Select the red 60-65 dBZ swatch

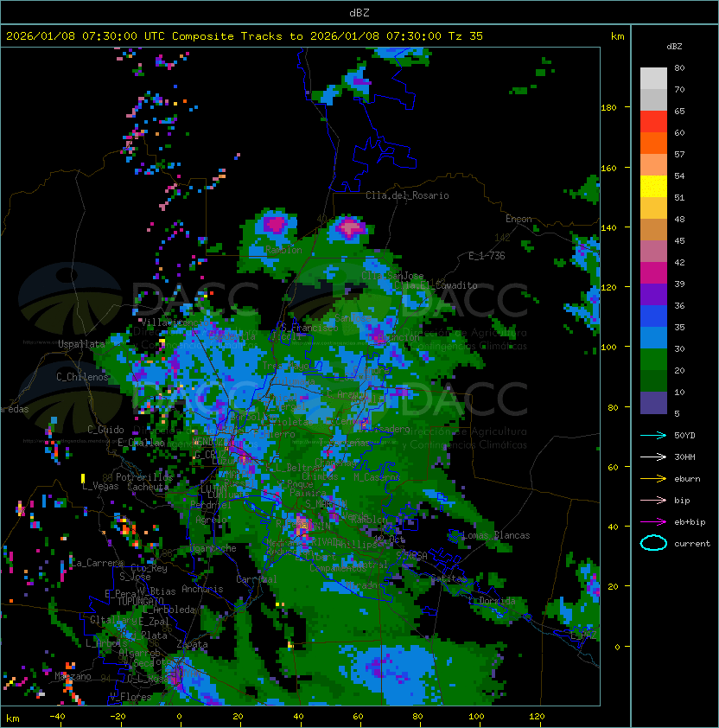point(653,122)
